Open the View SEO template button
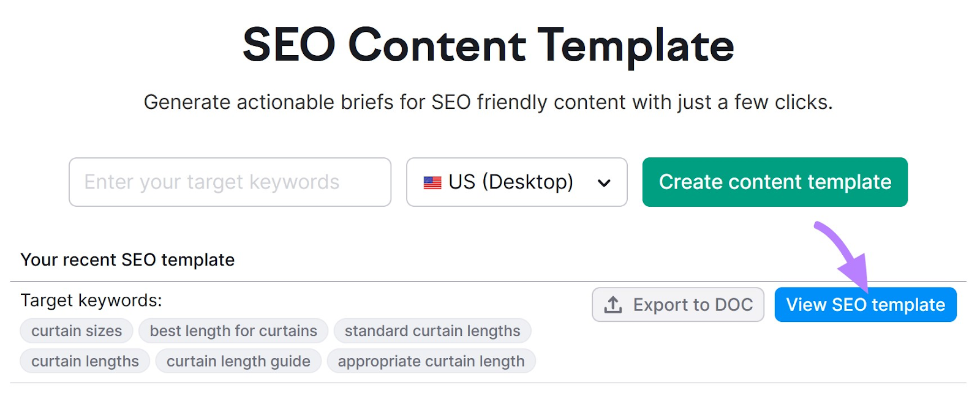Image resolution: width=980 pixels, height=399 pixels. [865, 304]
